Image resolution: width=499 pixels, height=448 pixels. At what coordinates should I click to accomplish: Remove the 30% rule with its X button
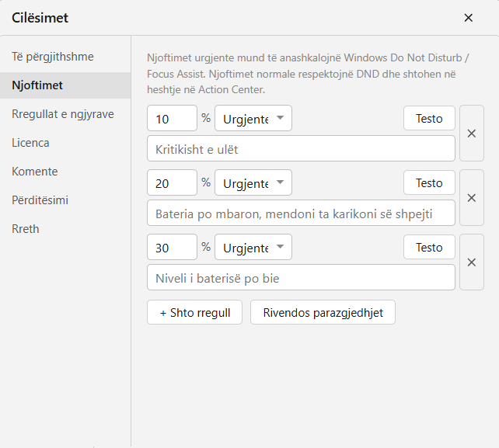click(x=472, y=262)
